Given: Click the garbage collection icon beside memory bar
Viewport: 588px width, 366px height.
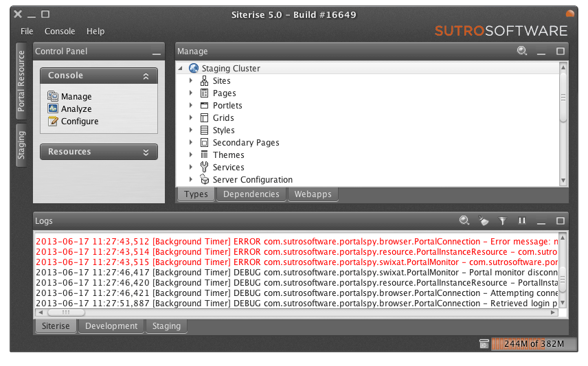Looking at the screenshot, I should coord(484,343).
